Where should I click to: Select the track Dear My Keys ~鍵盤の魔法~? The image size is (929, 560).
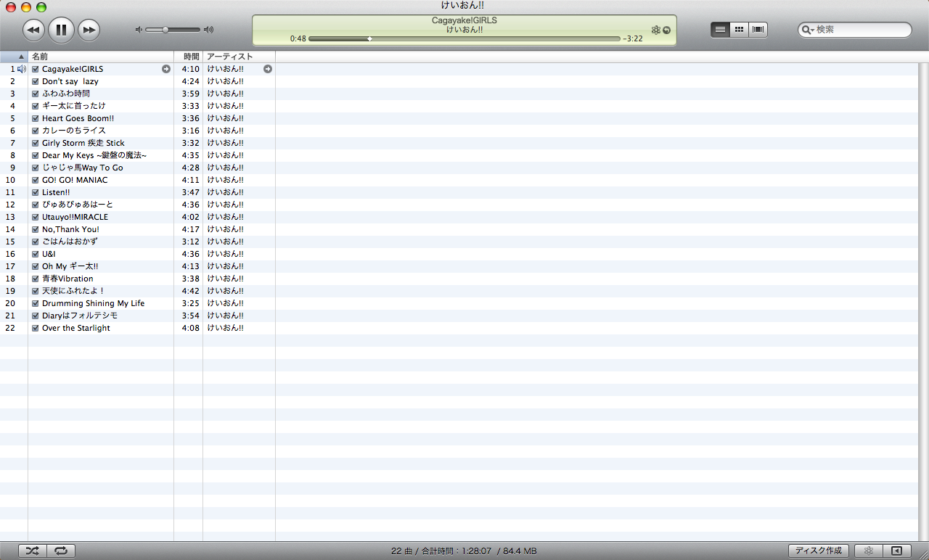pyautogui.click(x=94, y=155)
